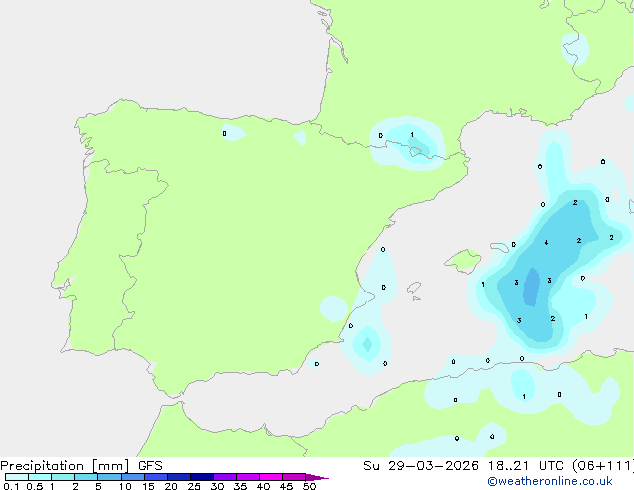Click the "25" legend scale value
This screenshot has width=634, height=490.
194,486
